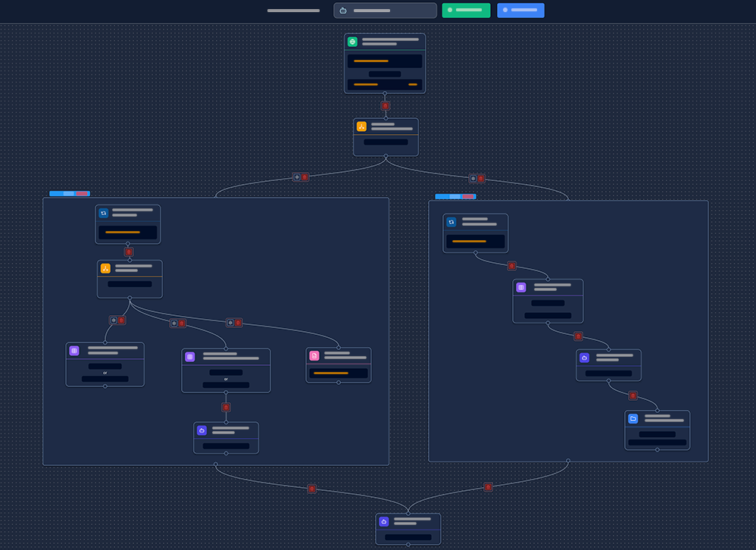The image size is (756, 550).
Task: Delete the splitter's left branch connection to the left group
Action: coord(305,177)
